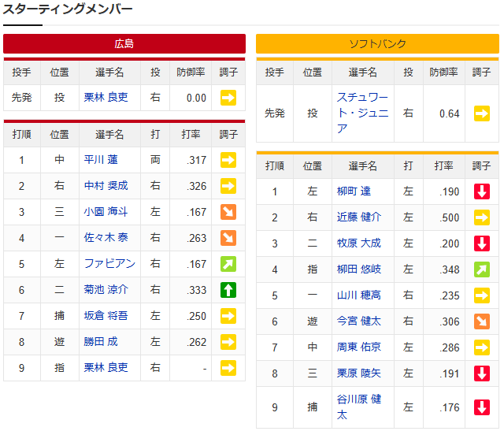Viewport: 504px width, 431px height.
Task: Open スチュワート・ジュニア pitcher link
Action: tap(362, 113)
